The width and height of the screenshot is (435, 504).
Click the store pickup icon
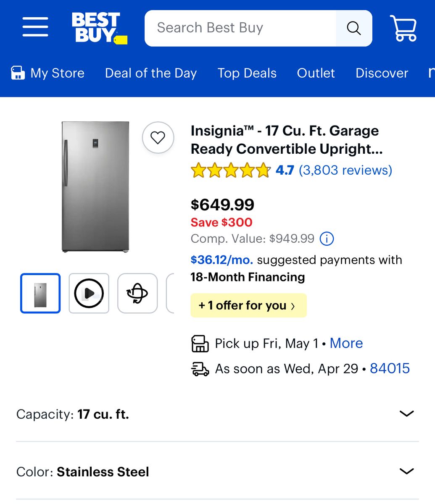point(200,344)
